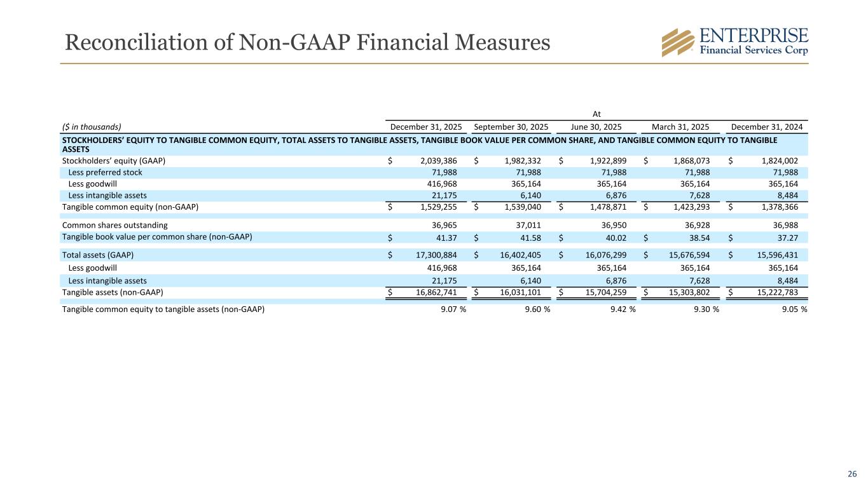The width and height of the screenshot is (868, 488).
Task: Select the Tangible book value per common share label
Action: (156, 237)
